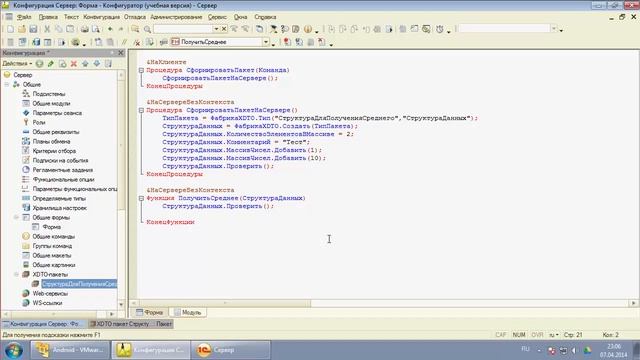Open the search text dropdown arrow
Image resolution: width=640 pixels, height=360 pixels.
click(x=216, y=29)
